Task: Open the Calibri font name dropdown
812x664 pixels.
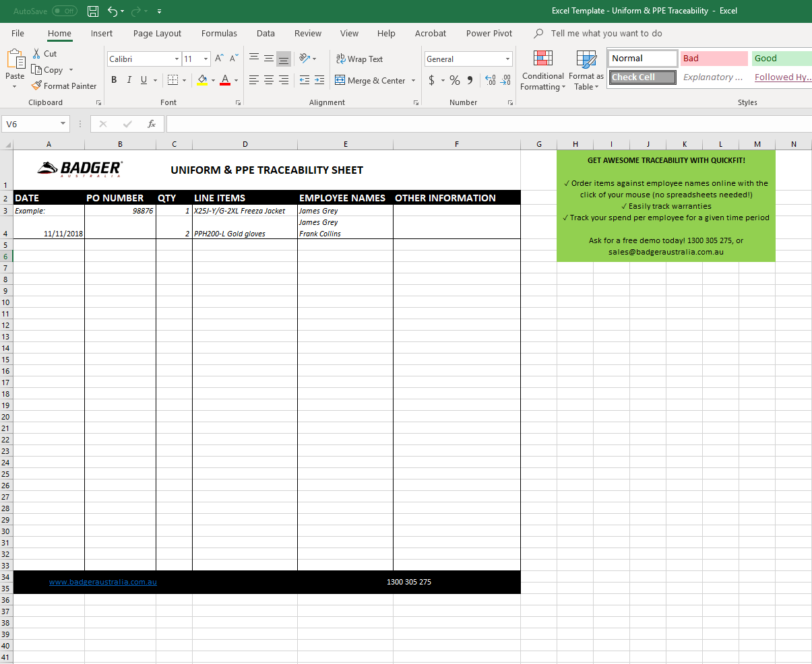Action: coord(177,59)
